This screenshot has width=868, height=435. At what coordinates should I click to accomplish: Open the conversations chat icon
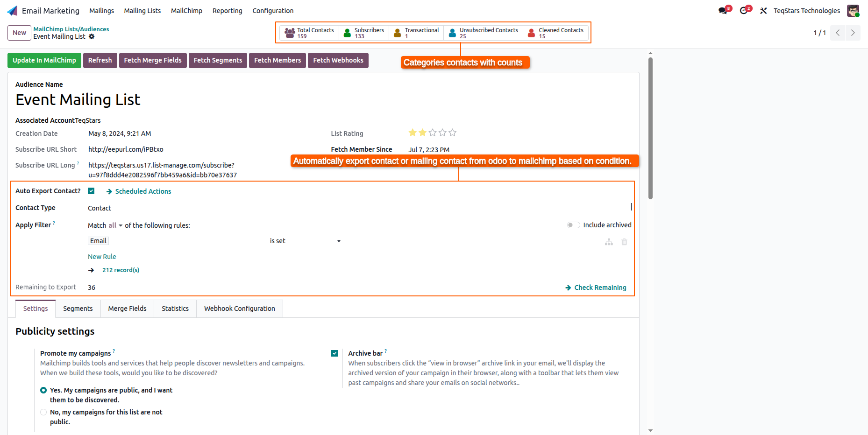723,11
